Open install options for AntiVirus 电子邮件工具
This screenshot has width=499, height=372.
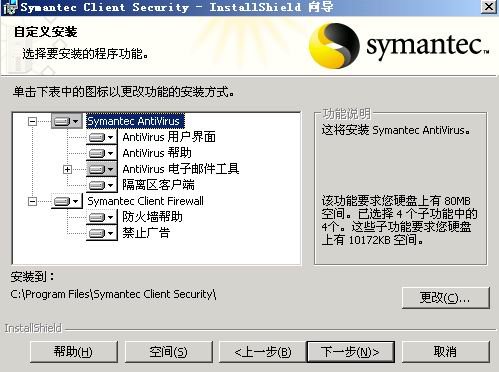pos(102,169)
